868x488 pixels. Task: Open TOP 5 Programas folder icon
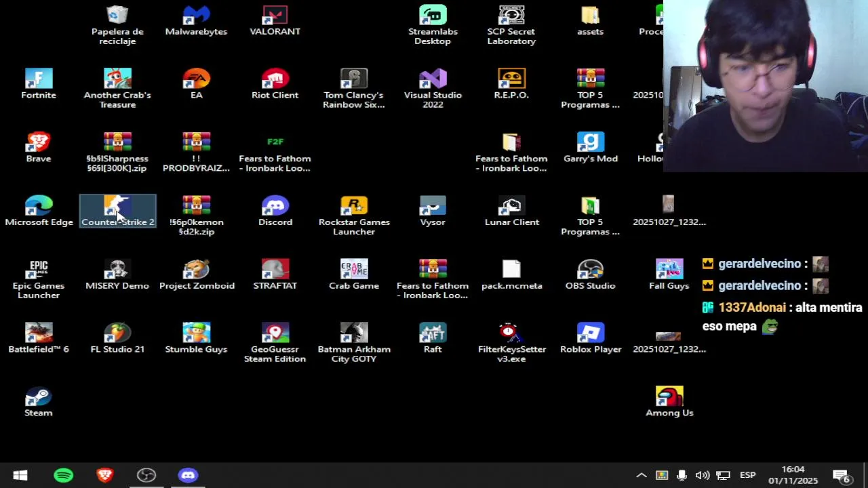tap(590, 216)
